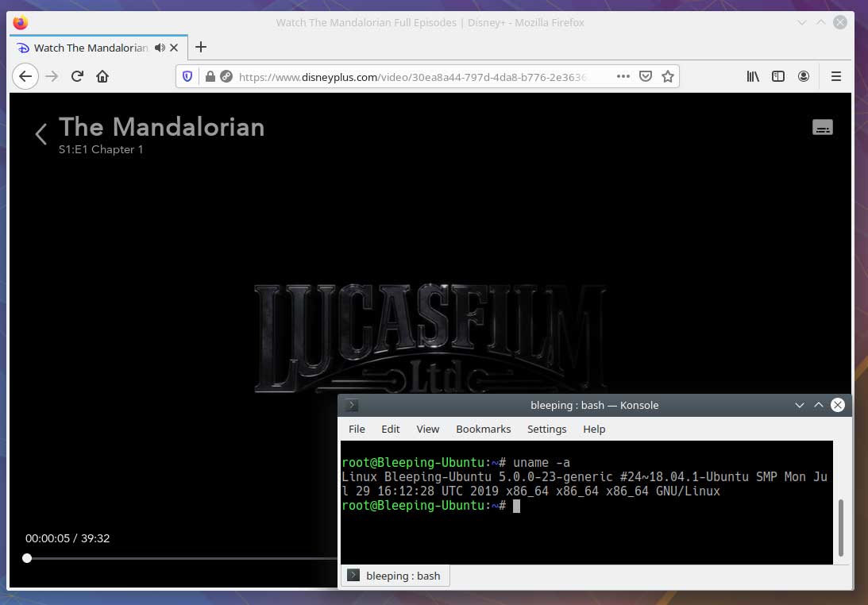Click Konsole terminal scrollbar
868x605 pixels.
point(841,527)
